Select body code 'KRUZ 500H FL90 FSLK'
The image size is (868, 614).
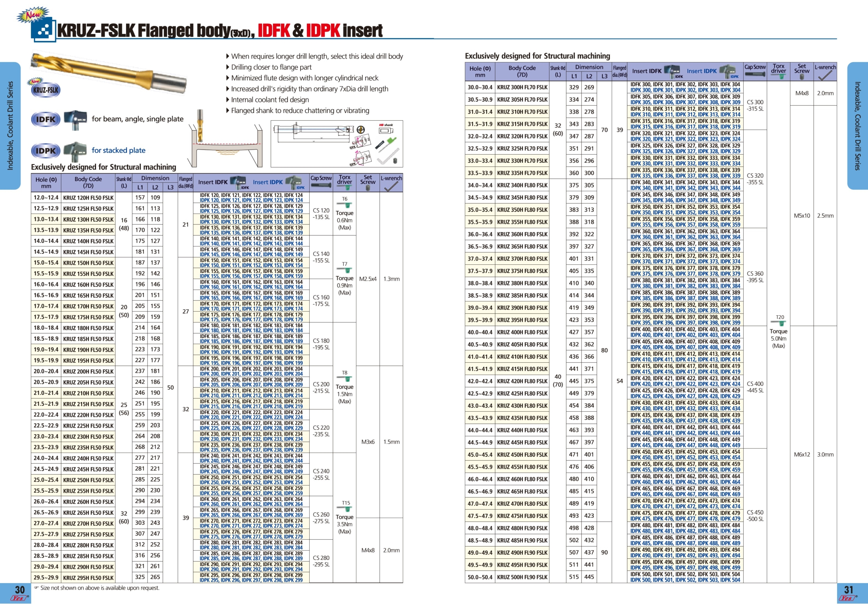coord(522,577)
